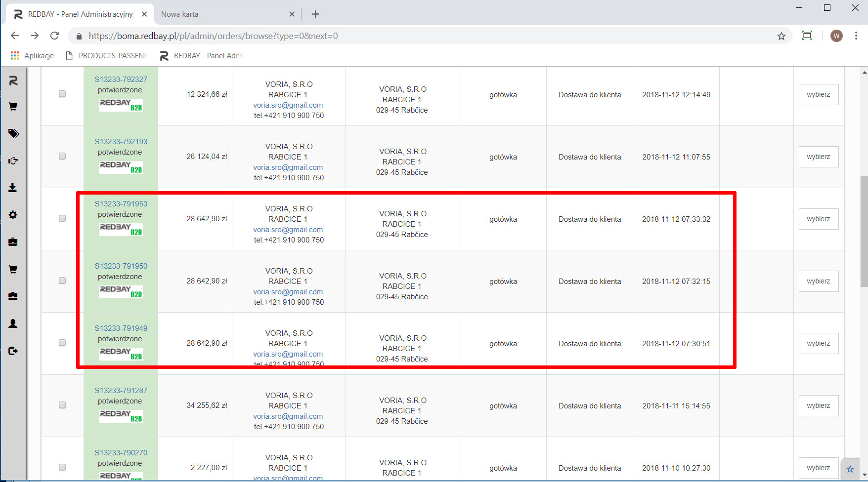Bookmark this page with star icon
This screenshot has height=482, width=868.
coord(781,36)
